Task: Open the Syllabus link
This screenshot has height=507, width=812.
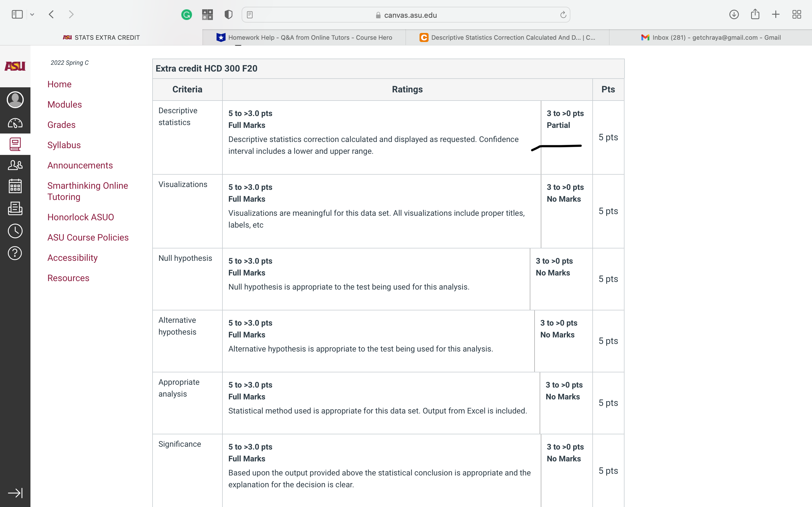Action: point(64,145)
